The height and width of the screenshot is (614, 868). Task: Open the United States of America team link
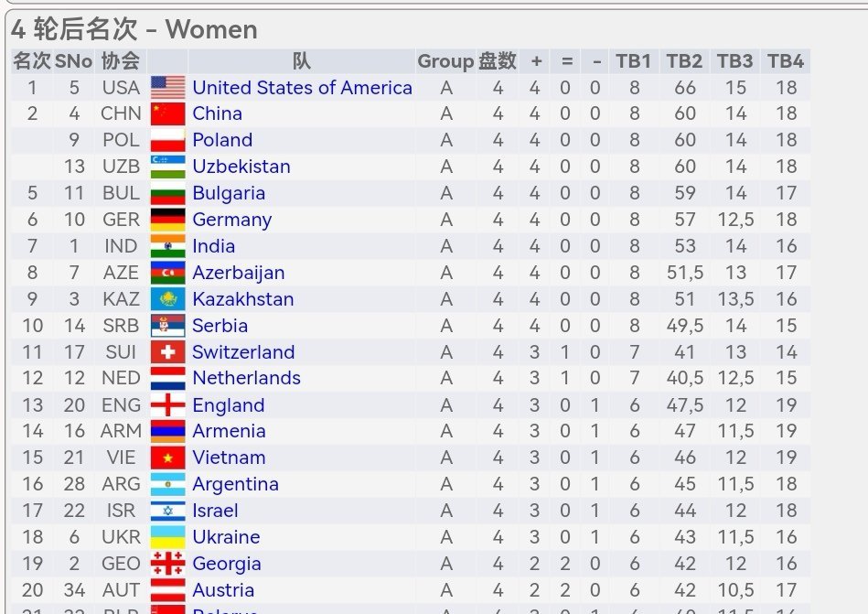302,88
